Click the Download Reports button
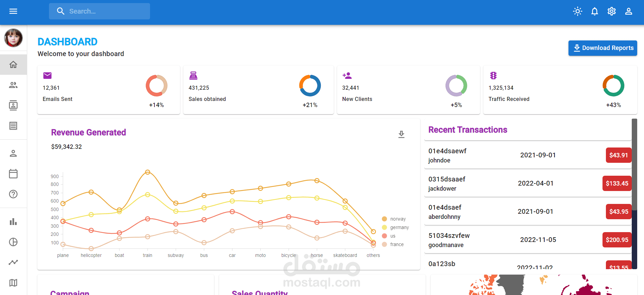 click(603, 48)
